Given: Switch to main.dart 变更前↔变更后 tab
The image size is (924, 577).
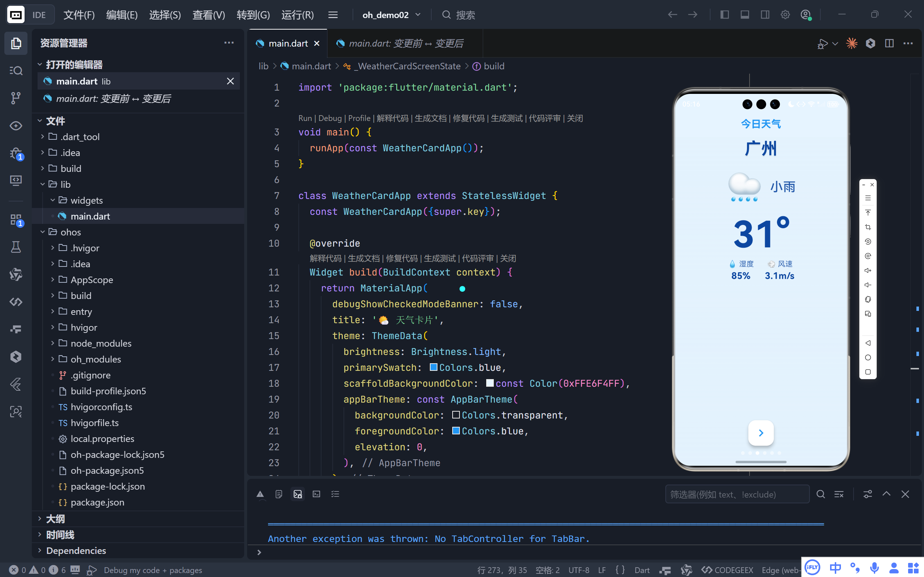Looking at the screenshot, I should (x=405, y=43).
